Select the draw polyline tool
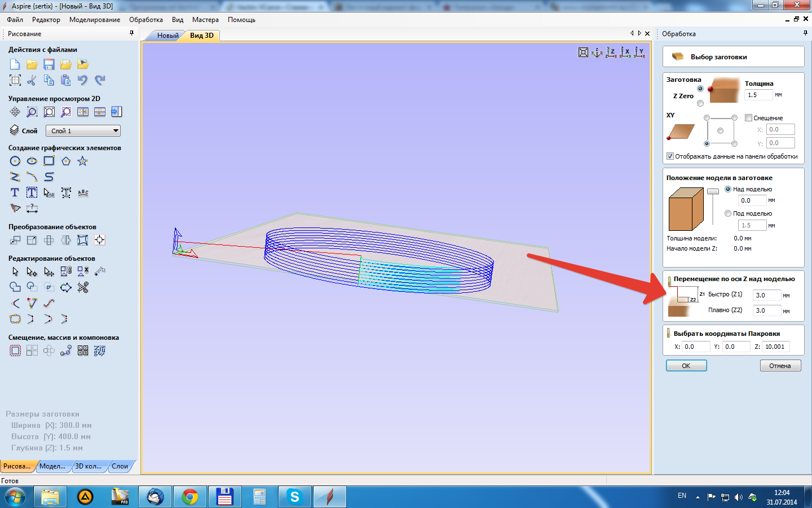The width and height of the screenshot is (812, 508). pyautogui.click(x=15, y=177)
